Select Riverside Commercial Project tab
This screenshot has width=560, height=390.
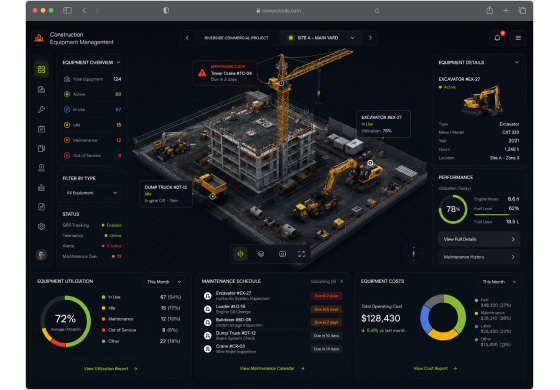[x=236, y=38]
